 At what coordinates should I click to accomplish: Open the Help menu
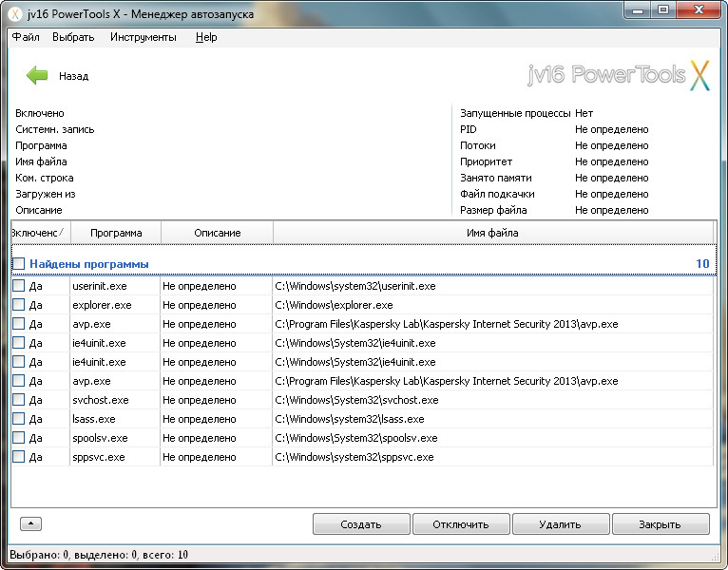pyautogui.click(x=206, y=37)
